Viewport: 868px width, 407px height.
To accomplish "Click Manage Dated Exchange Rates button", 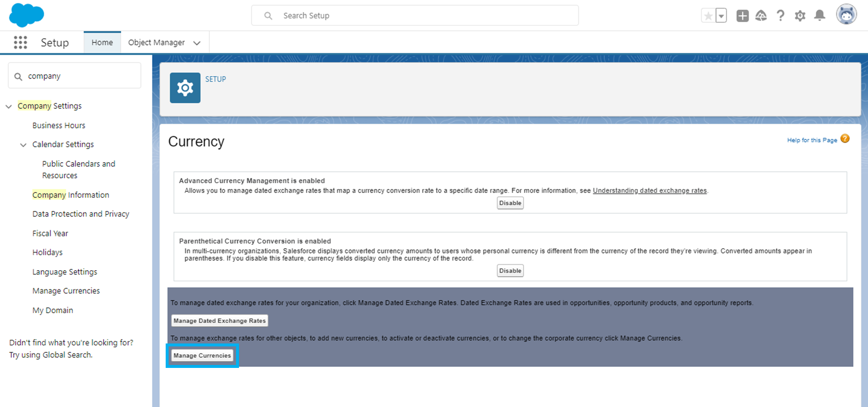I will click(x=219, y=321).
